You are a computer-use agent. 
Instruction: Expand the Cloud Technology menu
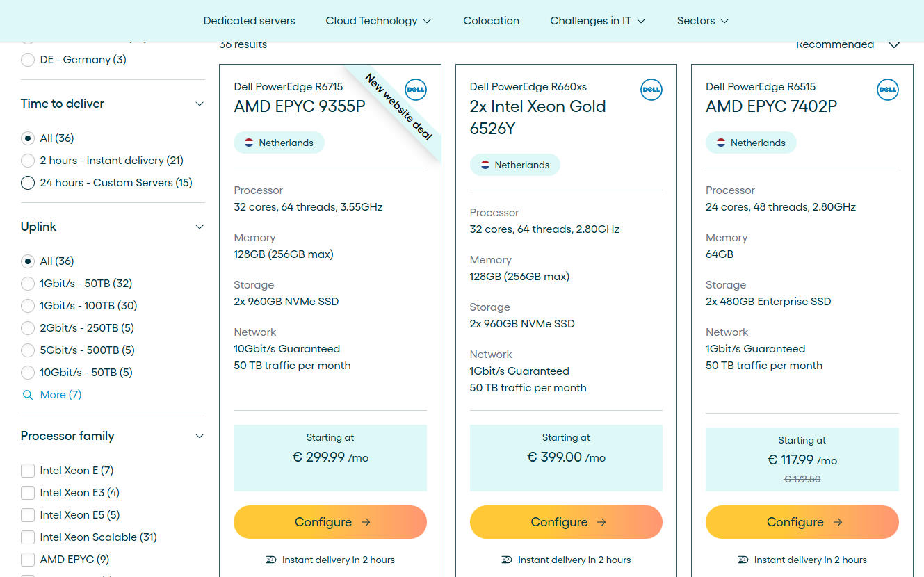click(x=378, y=21)
